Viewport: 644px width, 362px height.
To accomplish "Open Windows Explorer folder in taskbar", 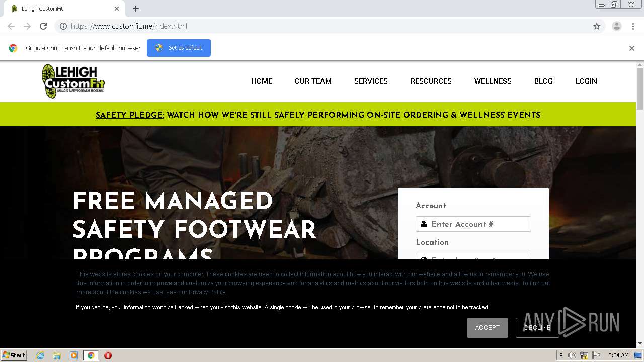I will [57, 355].
